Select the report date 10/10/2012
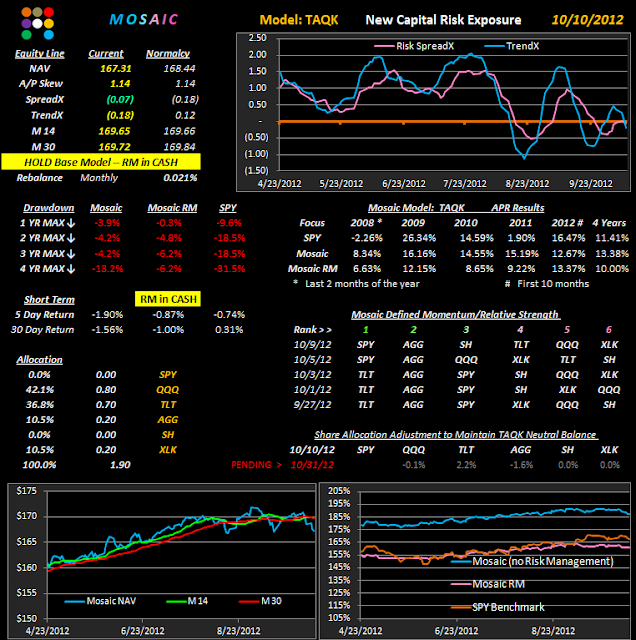The height and width of the screenshot is (640, 636). tap(587, 20)
